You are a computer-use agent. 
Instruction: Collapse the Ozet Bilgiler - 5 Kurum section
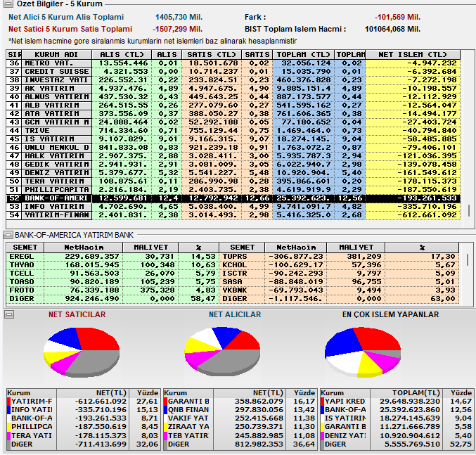[8, 4]
